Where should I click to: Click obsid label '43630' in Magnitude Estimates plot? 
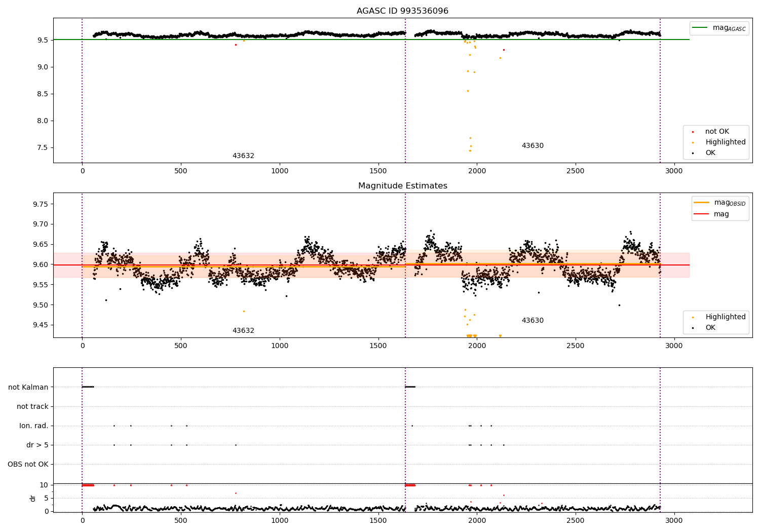(x=533, y=321)
